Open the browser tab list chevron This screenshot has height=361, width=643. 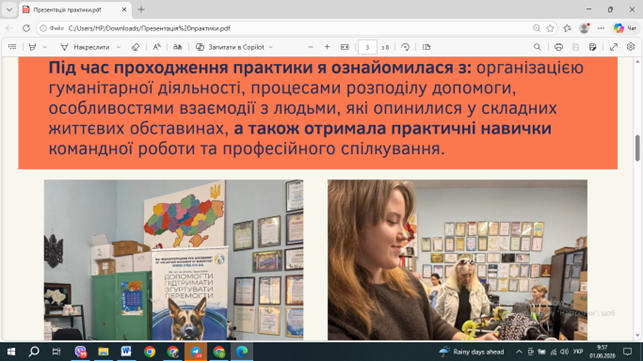tap(9, 9)
